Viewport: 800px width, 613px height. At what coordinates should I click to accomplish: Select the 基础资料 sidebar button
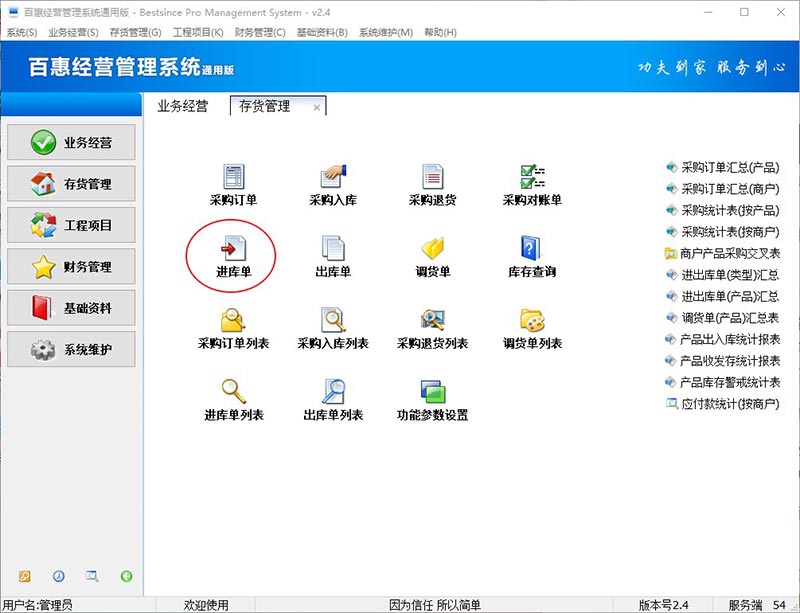pos(71,308)
